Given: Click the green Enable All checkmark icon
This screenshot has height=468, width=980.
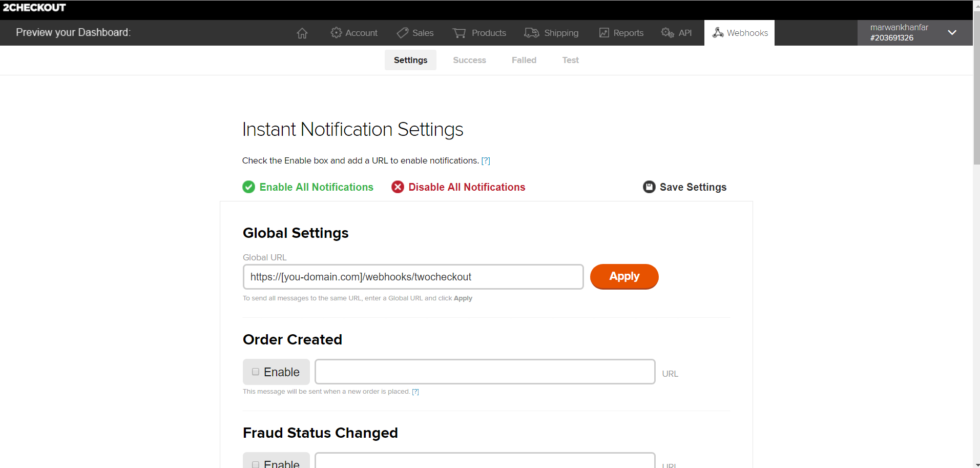Looking at the screenshot, I should 249,187.
